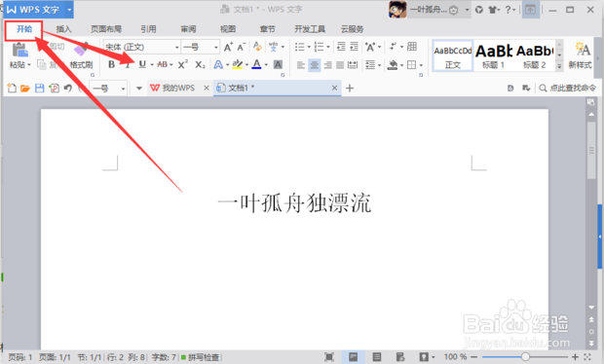
Task: Apply the 正文 style
Action: click(453, 55)
